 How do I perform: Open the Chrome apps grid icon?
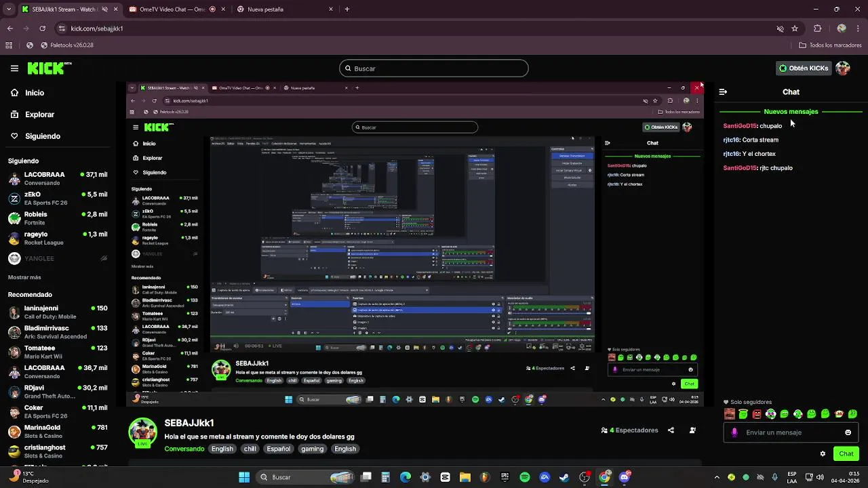[x=9, y=45]
